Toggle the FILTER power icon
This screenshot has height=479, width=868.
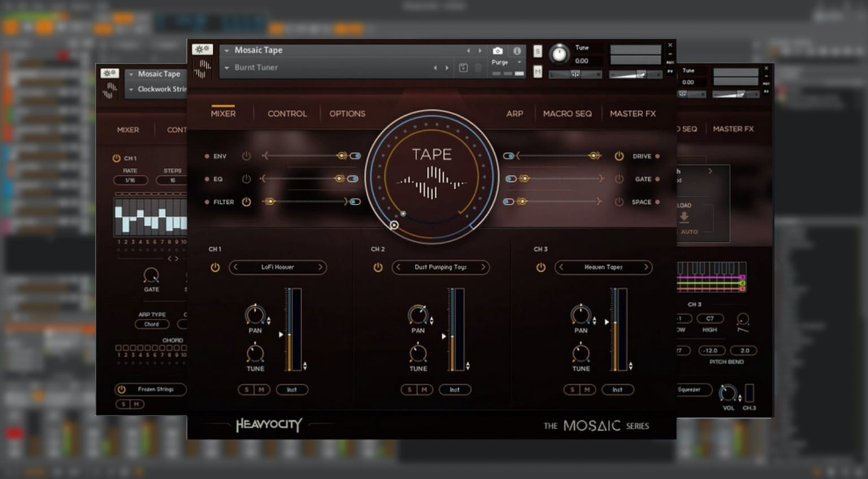pos(246,202)
